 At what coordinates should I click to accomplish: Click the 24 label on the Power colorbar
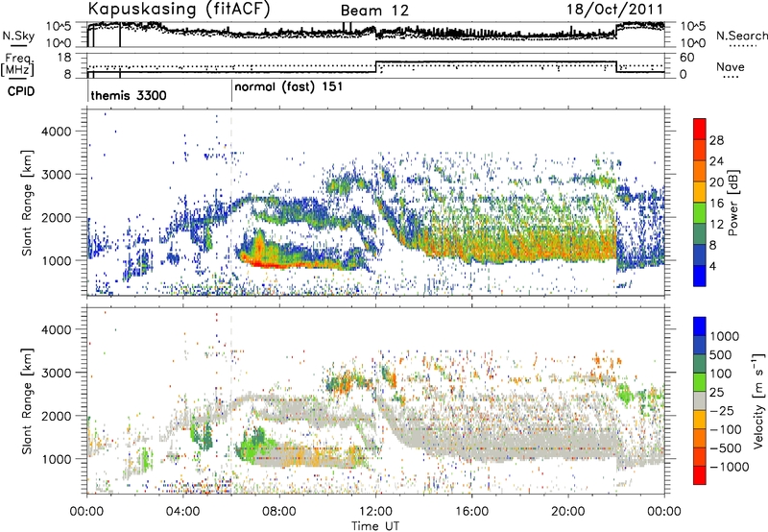point(716,161)
